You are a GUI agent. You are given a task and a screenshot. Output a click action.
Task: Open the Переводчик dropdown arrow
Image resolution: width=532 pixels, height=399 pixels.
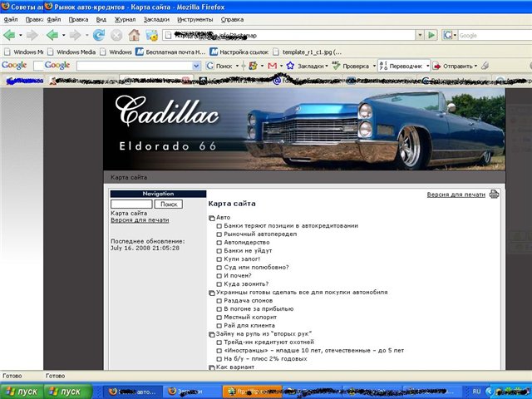(427, 66)
